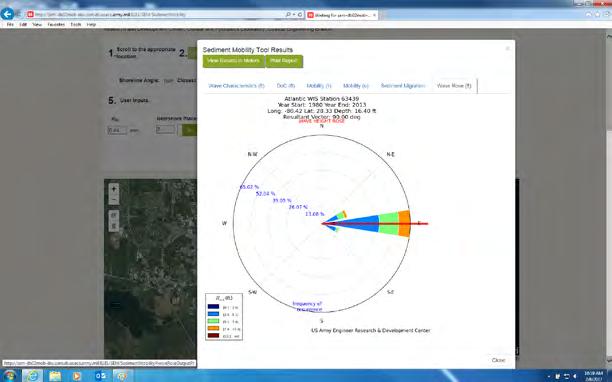Click the refresh icon in address bar
612x382 pixels.
tap(300, 15)
